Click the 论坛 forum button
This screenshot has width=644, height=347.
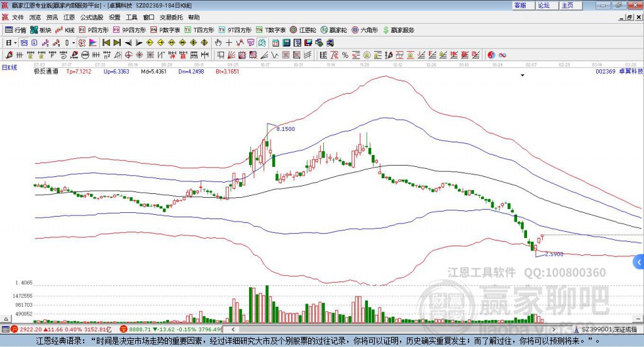(547, 5)
